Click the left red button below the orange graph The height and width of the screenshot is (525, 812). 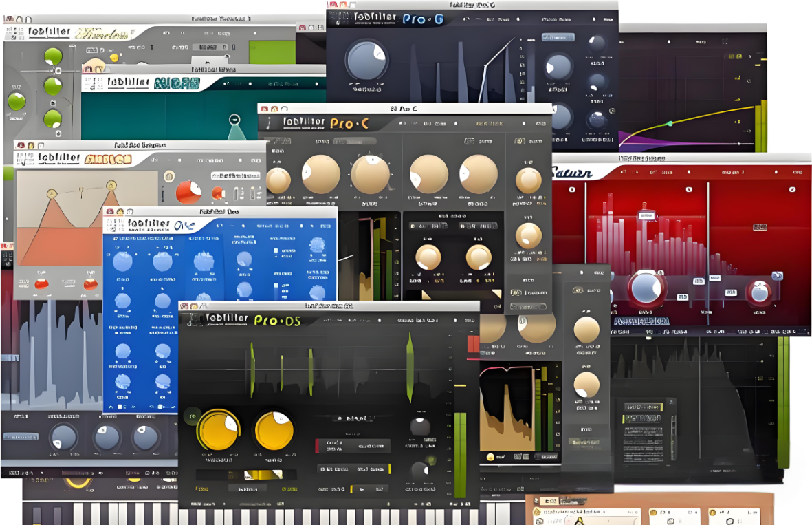coord(41,283)
